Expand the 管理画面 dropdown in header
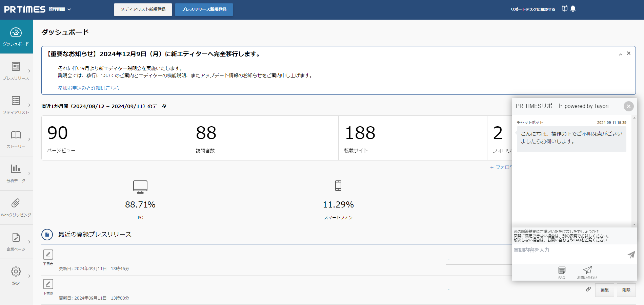 point(60,9)
